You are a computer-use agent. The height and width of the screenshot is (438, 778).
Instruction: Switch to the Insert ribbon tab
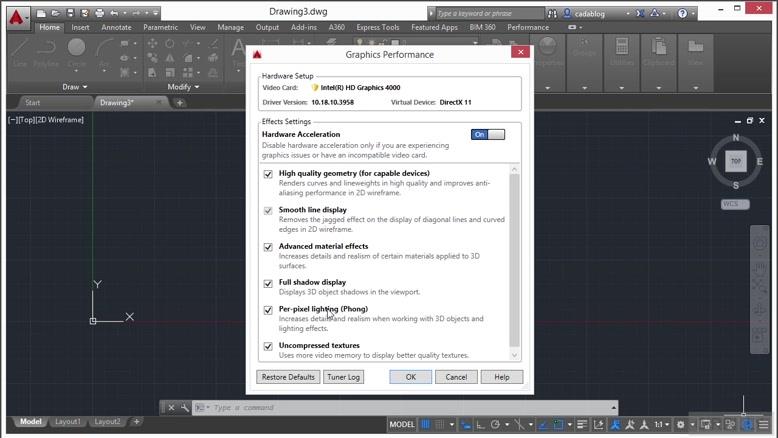click(80, 27)
